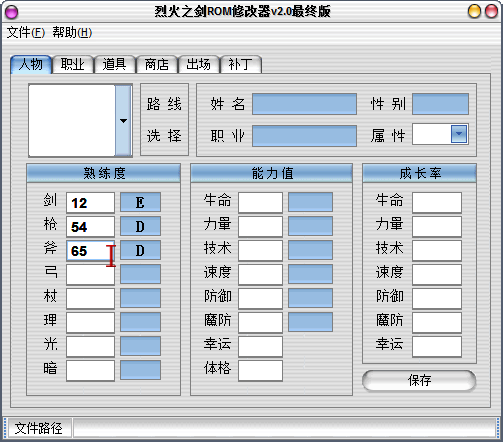Switch to the 商店 tab
This screenshot has height=442, width=503.
point(157,64)
